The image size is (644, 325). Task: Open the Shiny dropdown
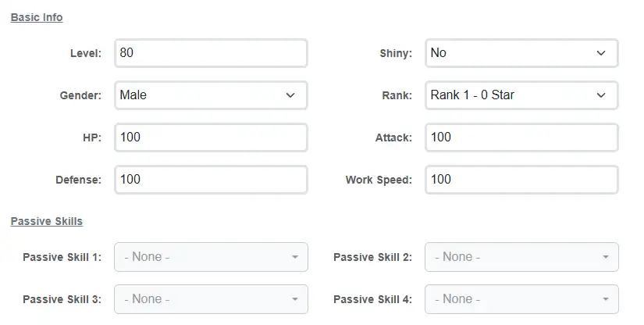point(521,53)
